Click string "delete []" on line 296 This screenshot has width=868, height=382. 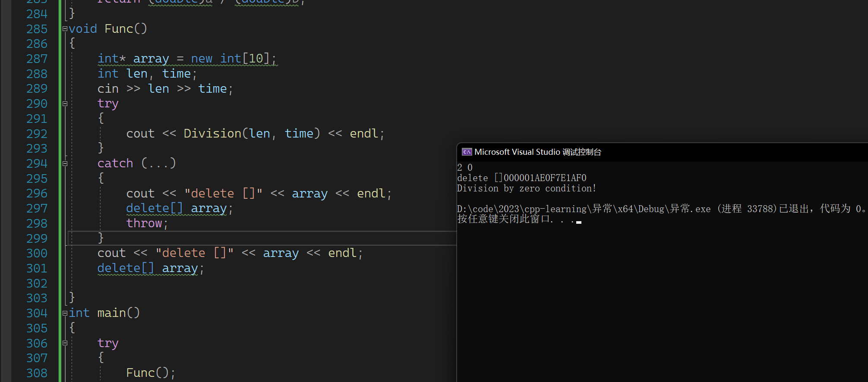click(x=223, y=194)
